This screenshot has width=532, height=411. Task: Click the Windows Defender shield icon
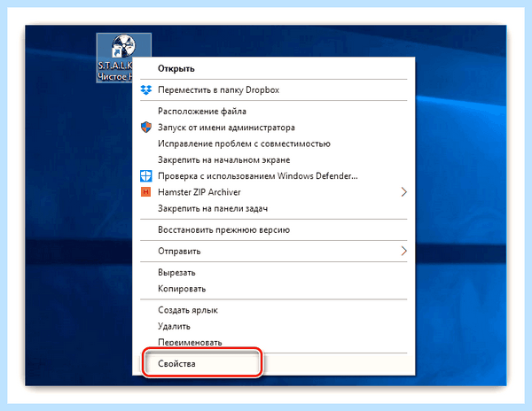pos(146,176)
